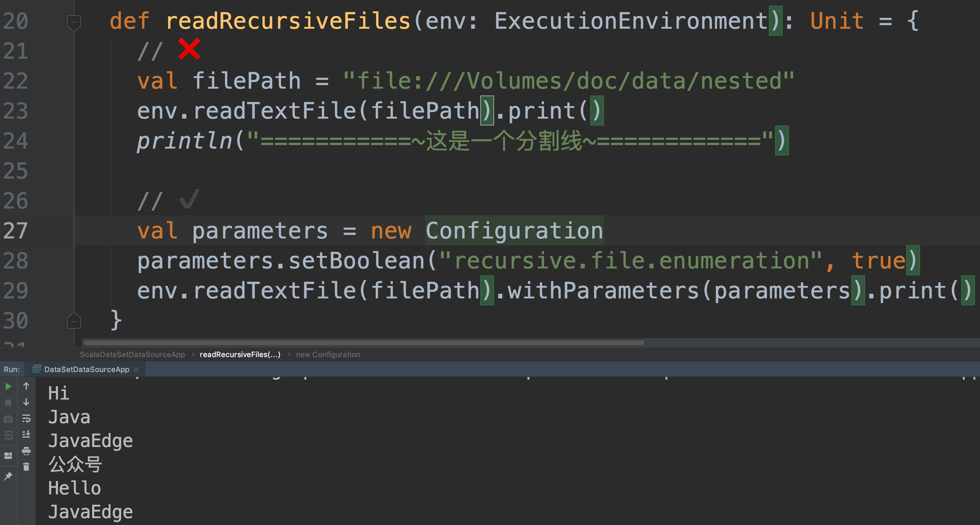Jump up the stack trace with the up arrow

pos(26,386)
